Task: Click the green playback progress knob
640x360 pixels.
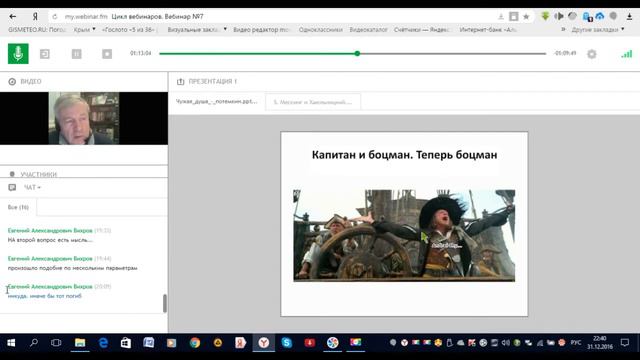Action: [357, 53]
